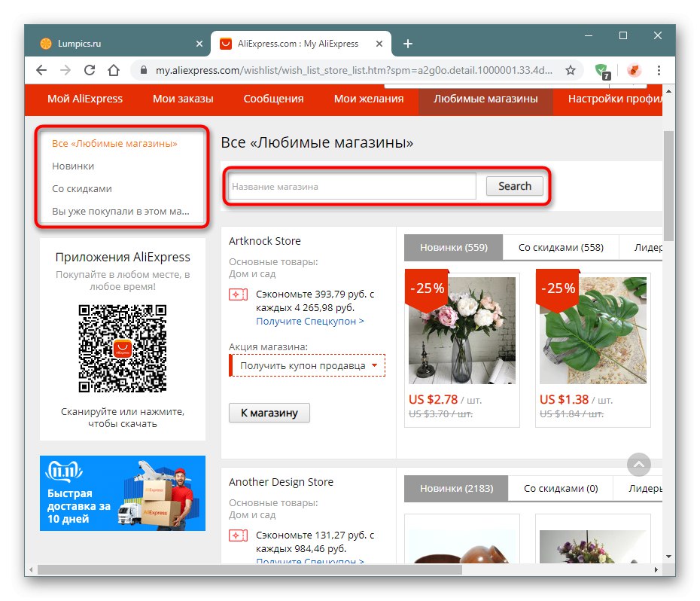Click scrollbar down arrow
This screenshot has width=700, height=601.
668,557
